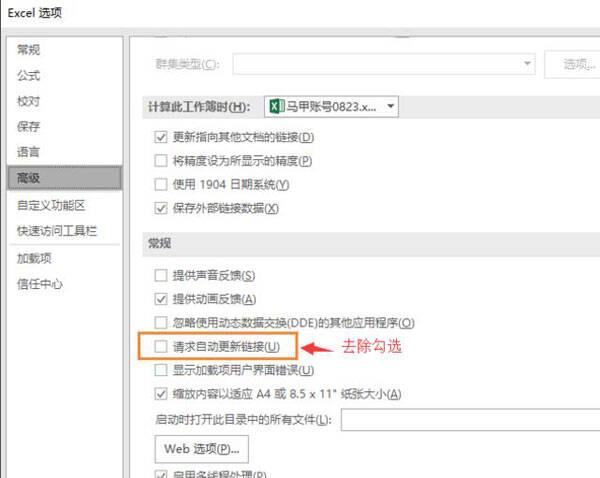
Task: Click the Excel 选项 dialog title
Action: pyautogui.click(x=34, y=13)
